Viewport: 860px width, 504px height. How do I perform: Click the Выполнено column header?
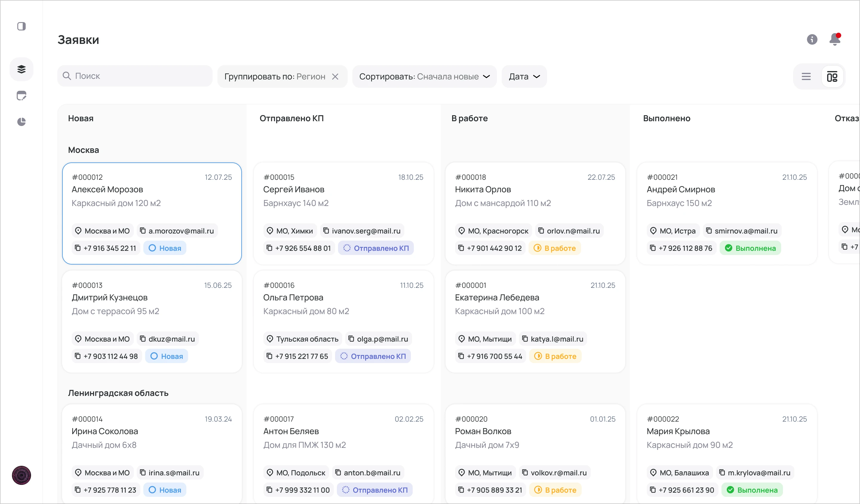(666, 119)
